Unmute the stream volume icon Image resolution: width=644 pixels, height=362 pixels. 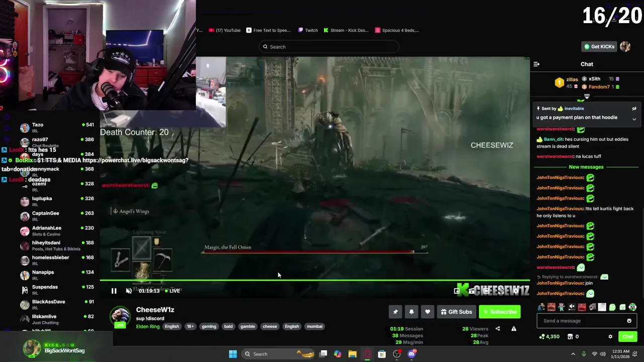129,291
